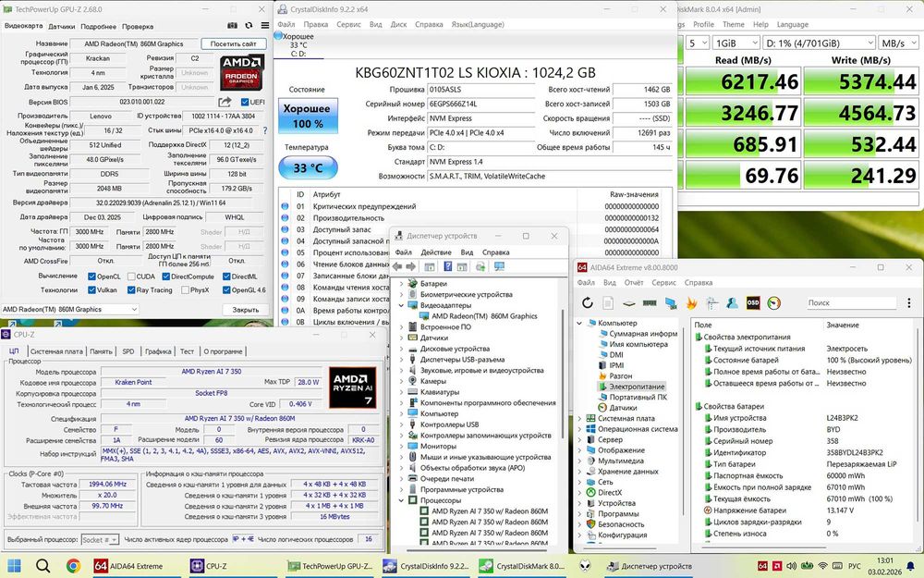Toggle the DirectCompute checkbox
Screen dimensions: 924x578
(165, 276)
